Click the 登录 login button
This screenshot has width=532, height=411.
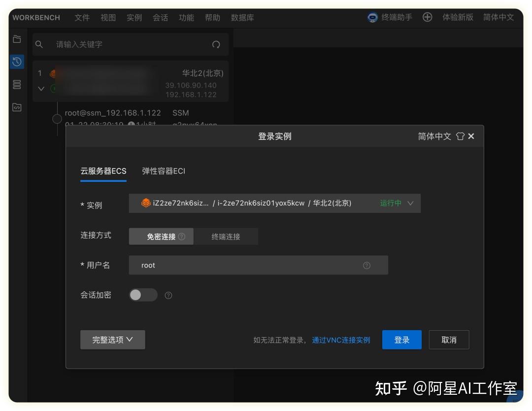point(401,340)
